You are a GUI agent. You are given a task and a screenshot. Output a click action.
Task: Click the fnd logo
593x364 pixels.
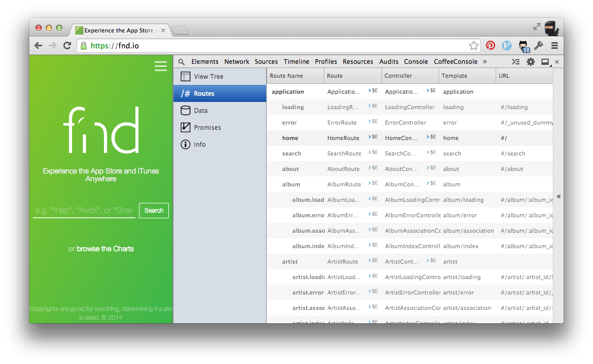101,130
